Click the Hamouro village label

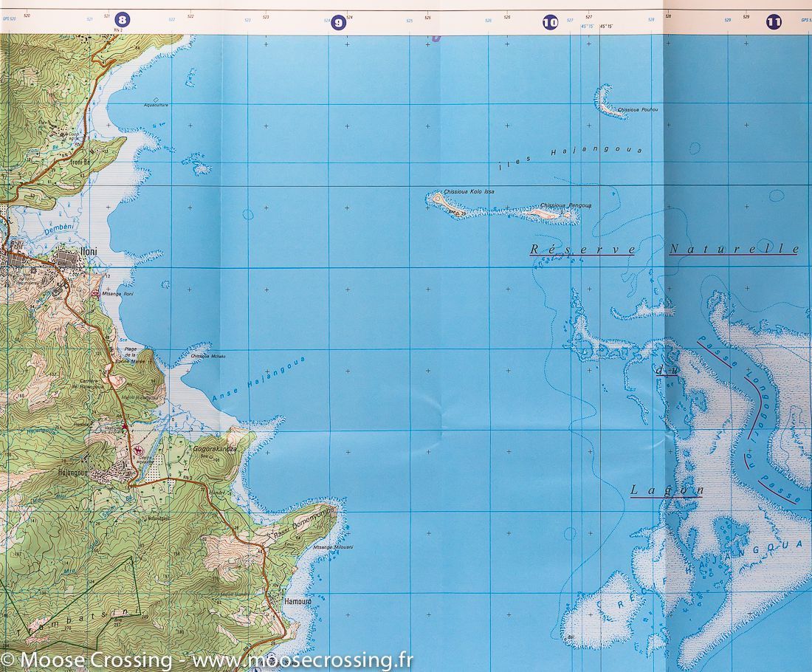coord(295,602)
